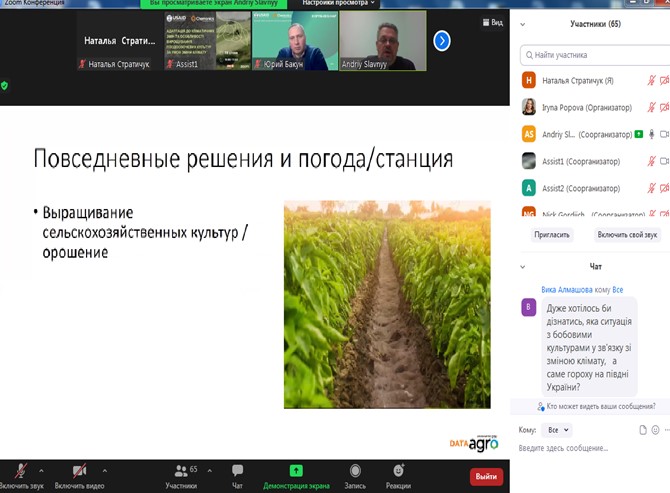Click the green encryption shield icon
Viewport: 670px width, 493px height.
(x=5, y=86)
